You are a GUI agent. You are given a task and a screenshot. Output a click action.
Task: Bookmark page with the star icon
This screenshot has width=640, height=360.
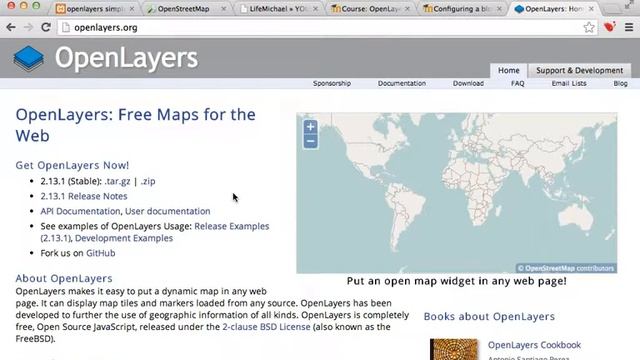coord(589,27)
